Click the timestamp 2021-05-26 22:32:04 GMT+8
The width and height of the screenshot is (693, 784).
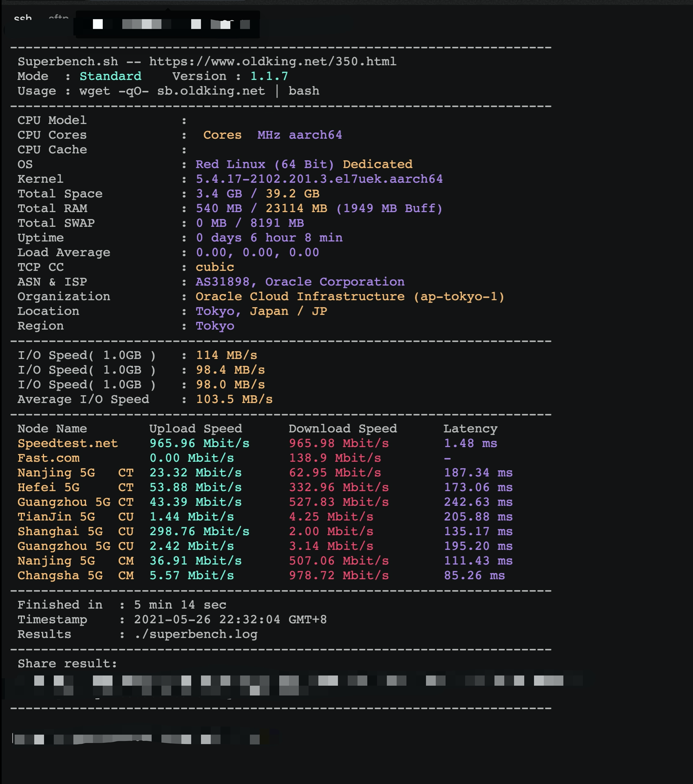(230, 620)
